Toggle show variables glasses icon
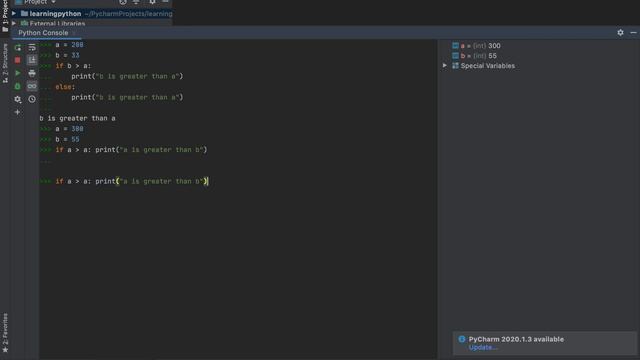 (32, 86)
